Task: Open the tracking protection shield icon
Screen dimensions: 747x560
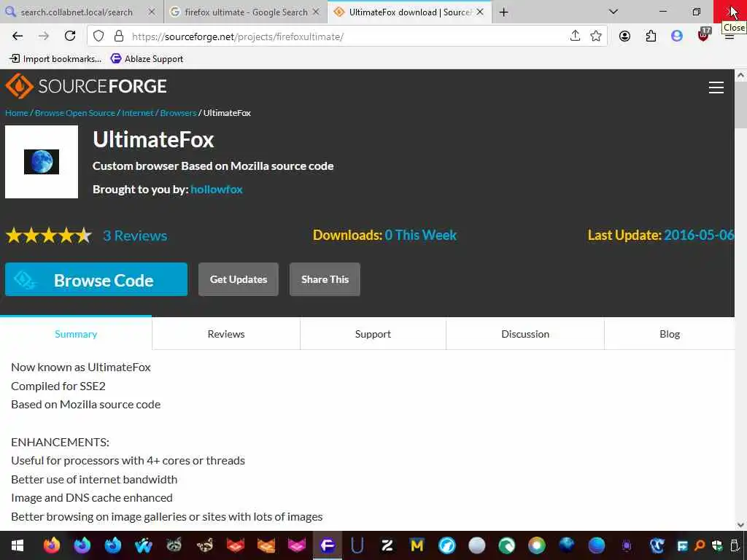Action: pos(98,36)
